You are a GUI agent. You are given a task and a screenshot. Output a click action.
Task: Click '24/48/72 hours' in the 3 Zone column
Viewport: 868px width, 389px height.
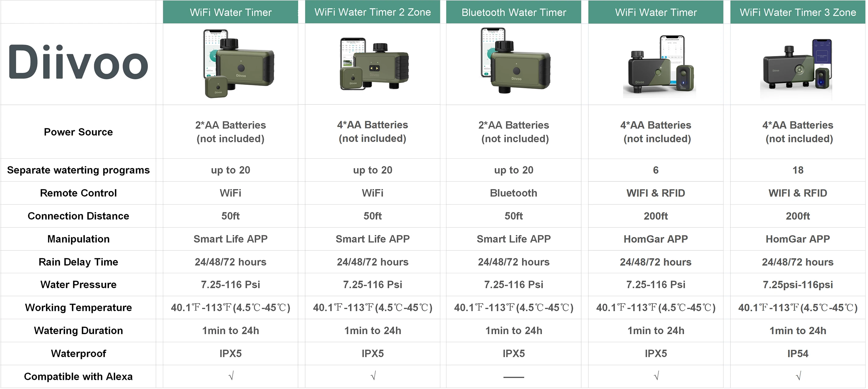point(798,262)
